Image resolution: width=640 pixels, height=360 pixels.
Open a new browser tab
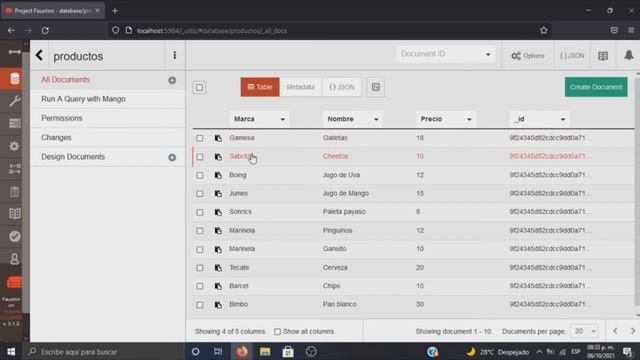click(115, 11)
